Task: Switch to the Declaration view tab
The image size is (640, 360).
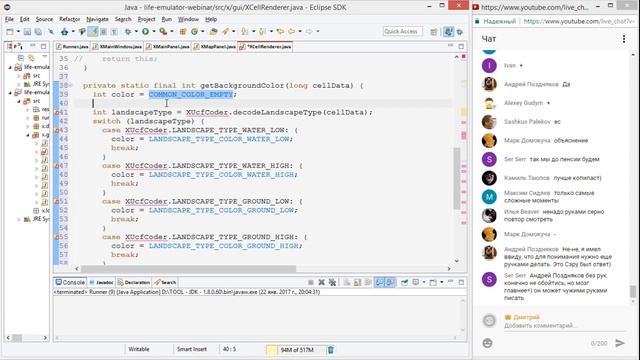Action: (x=133, y=282)
